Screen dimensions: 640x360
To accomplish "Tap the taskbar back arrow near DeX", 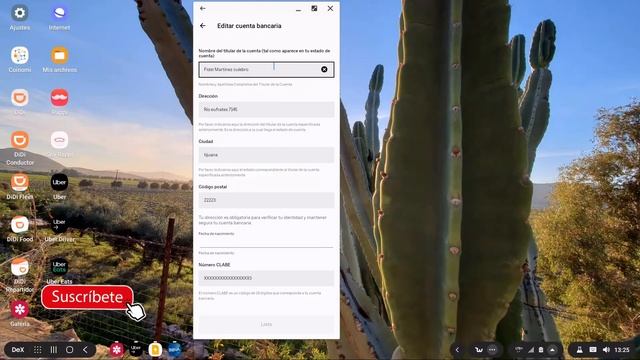I will [85, 350].
